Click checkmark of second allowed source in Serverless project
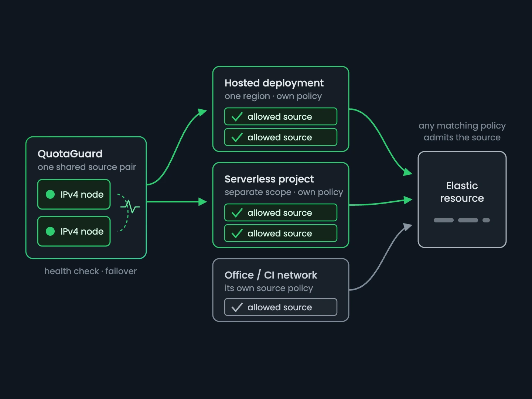Screen dimensions: 532x399 pyautogui.click(x=237, y=233)
